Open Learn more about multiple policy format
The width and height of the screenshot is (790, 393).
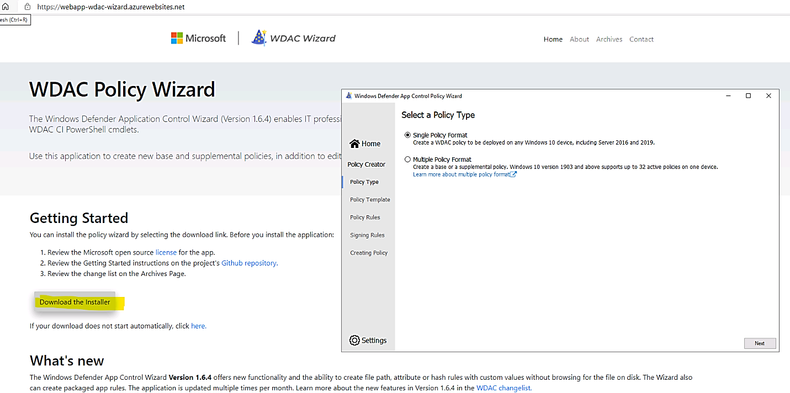tap(461, 174)
